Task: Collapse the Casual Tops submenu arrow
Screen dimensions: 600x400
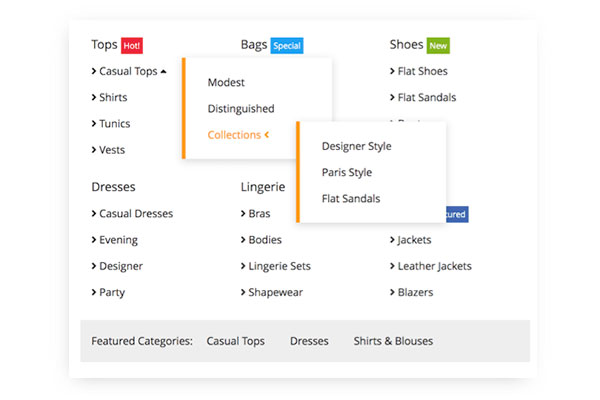Action: pos(163,71)
